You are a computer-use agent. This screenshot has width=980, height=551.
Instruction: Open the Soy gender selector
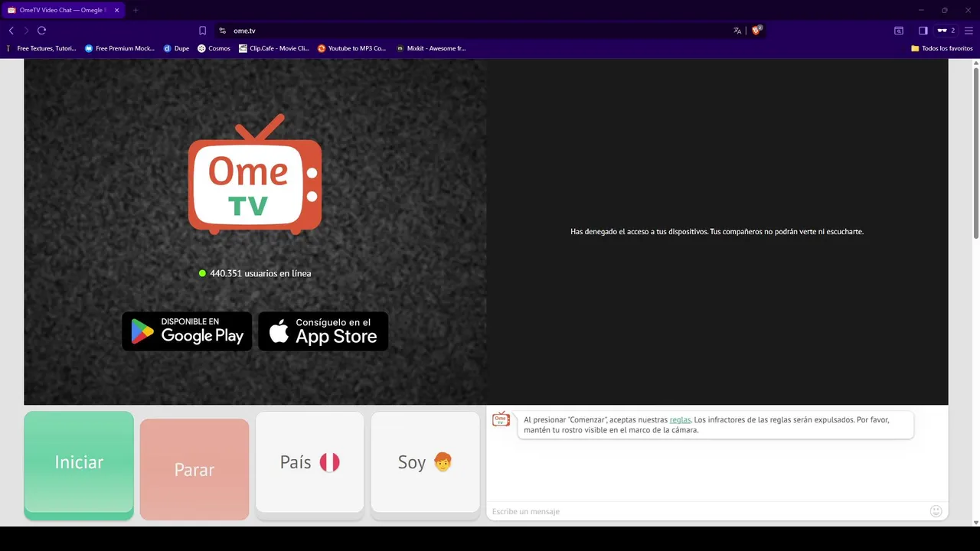[x=425, y=465]
